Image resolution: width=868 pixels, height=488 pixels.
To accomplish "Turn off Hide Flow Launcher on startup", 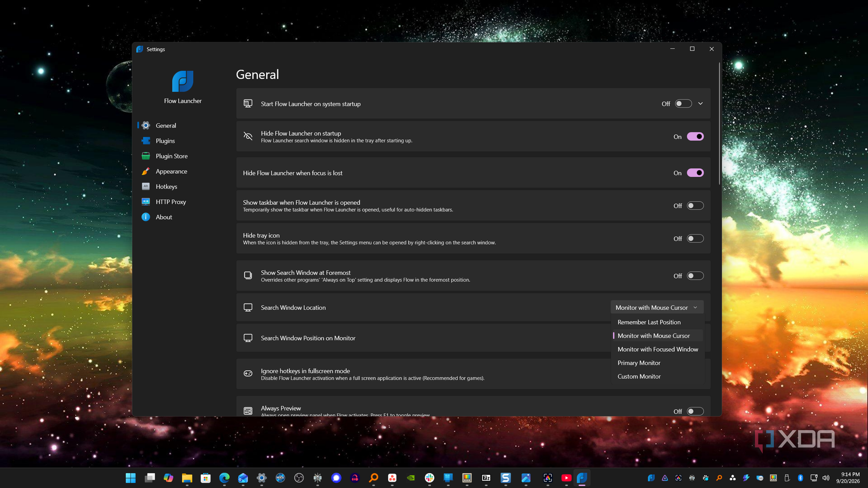I will pos(695,136).
